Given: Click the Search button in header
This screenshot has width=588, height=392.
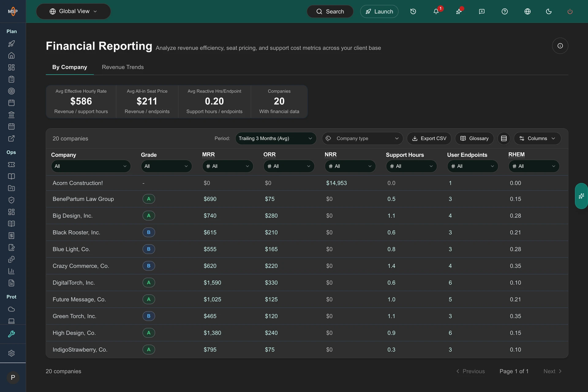Looking at the screenshot, I should [x=330, y=11].
